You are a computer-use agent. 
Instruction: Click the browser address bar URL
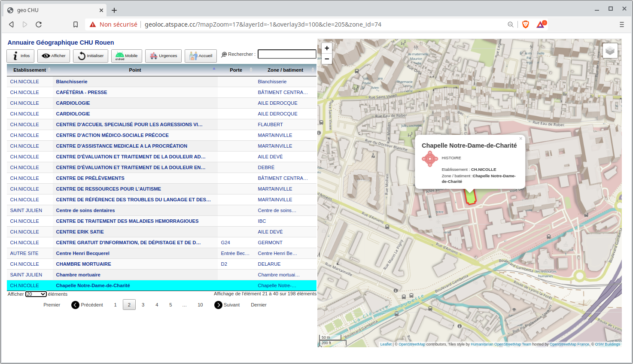[263, 24]
